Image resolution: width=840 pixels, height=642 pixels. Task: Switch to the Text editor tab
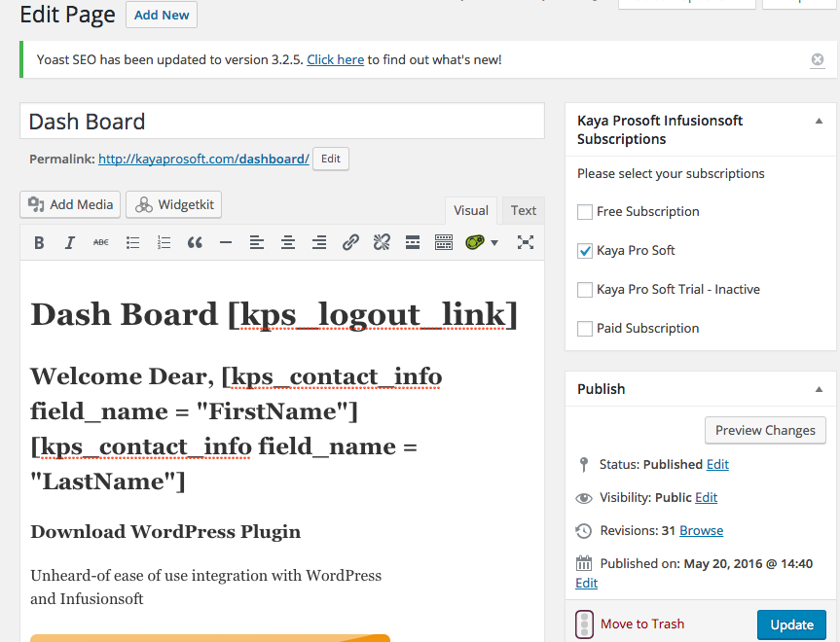(x=523, y=210)
